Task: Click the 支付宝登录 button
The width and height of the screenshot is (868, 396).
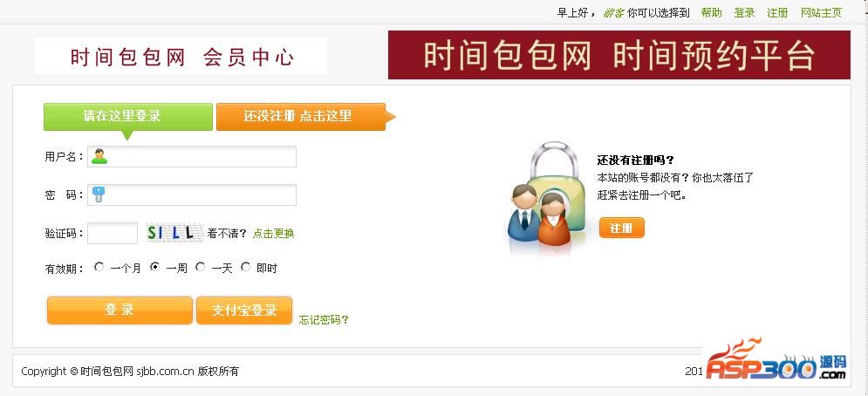Action: pos(244,311)
